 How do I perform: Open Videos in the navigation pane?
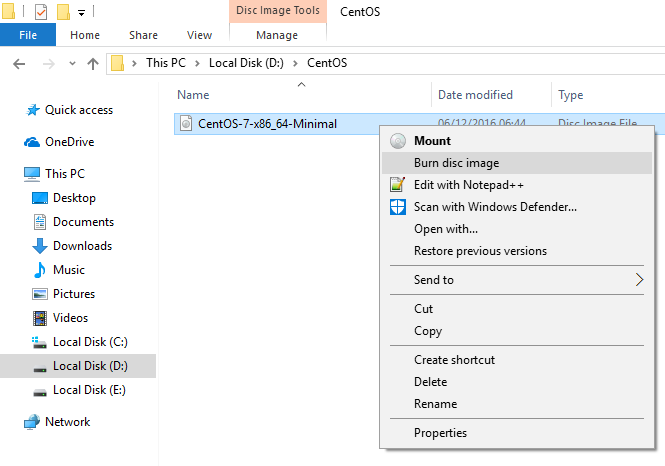coord(70,318)
